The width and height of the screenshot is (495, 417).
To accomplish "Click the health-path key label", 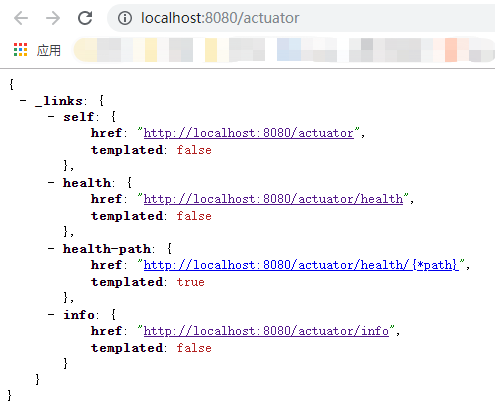I will pos(107,249).
